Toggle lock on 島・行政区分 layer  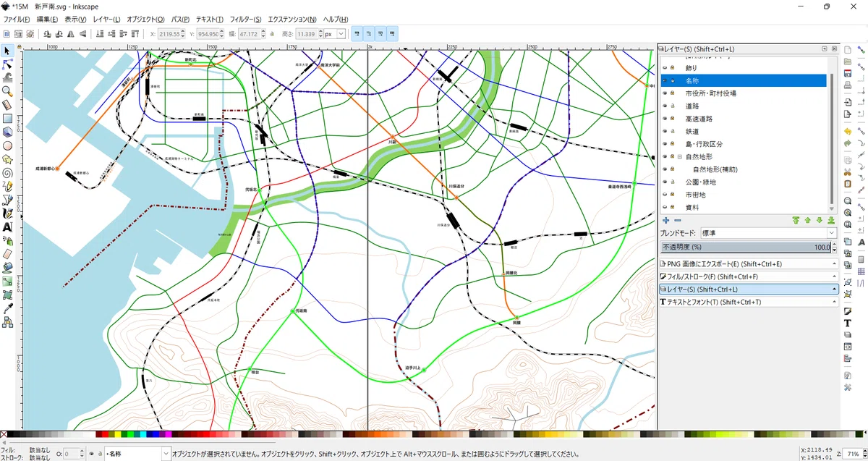(x=673, y=144)
